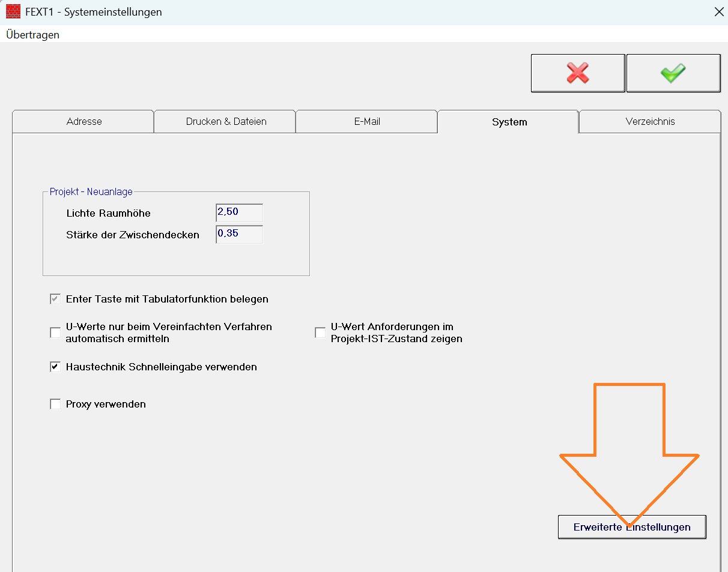Open Erweiterte Einstellungen
This screenshot has width=728, height=572.
631,527
